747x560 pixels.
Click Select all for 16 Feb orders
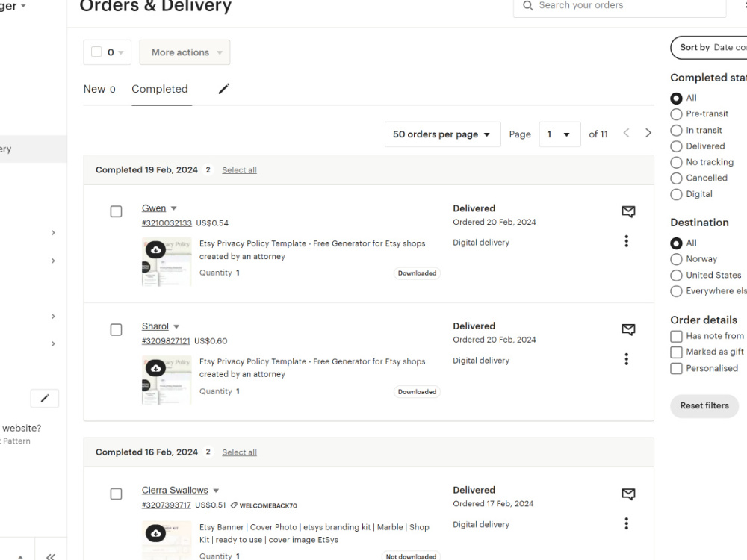pos(239,452)
